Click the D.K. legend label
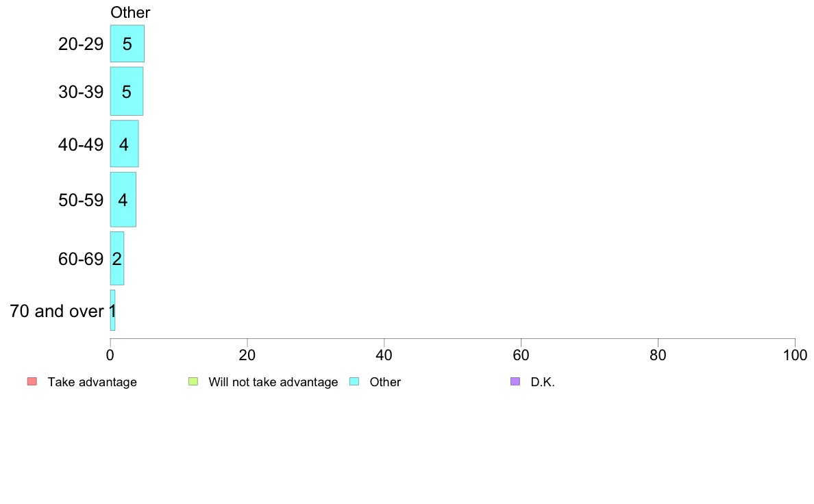Screen dimensions: 814x504 point(543,382)
